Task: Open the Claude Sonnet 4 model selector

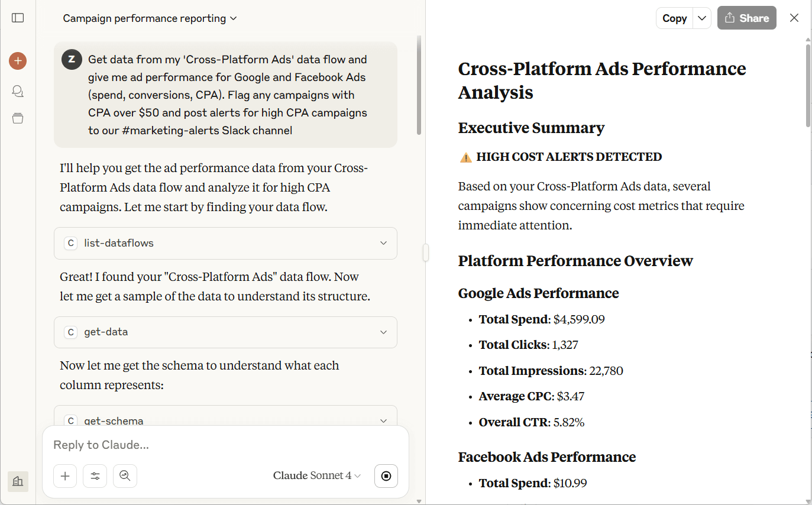Action: click(316, 475)
